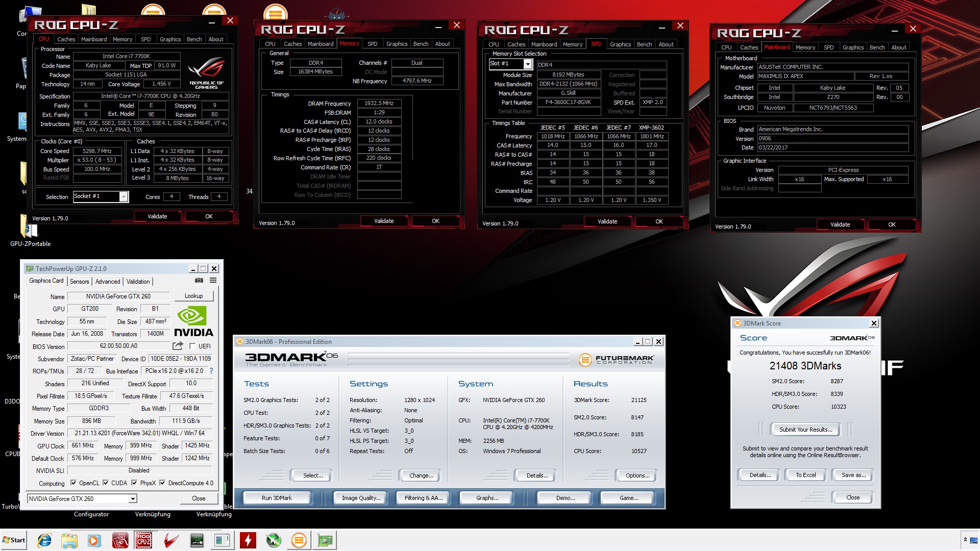
Task: Switch to Advanced tab in GPU-Z
Action: 108,282
